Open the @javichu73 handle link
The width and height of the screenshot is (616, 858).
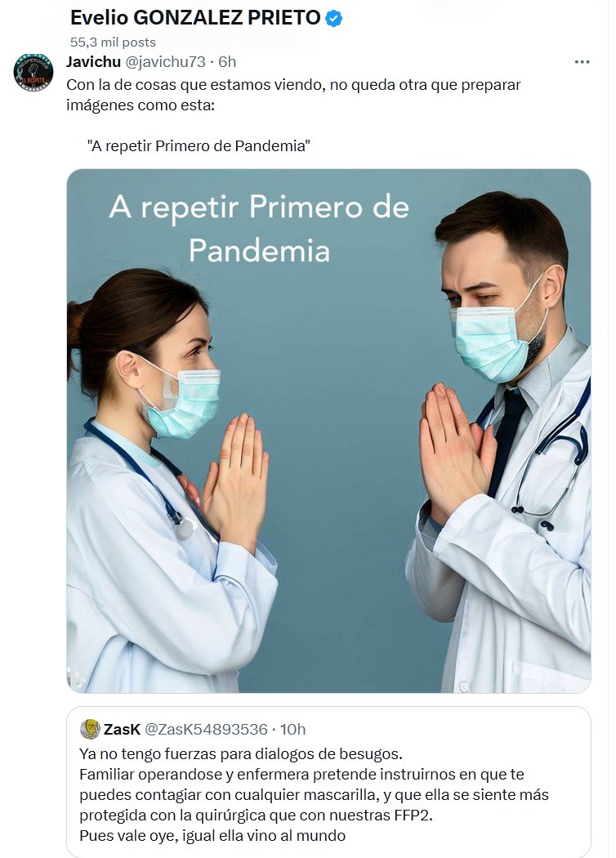click(165, 62)
